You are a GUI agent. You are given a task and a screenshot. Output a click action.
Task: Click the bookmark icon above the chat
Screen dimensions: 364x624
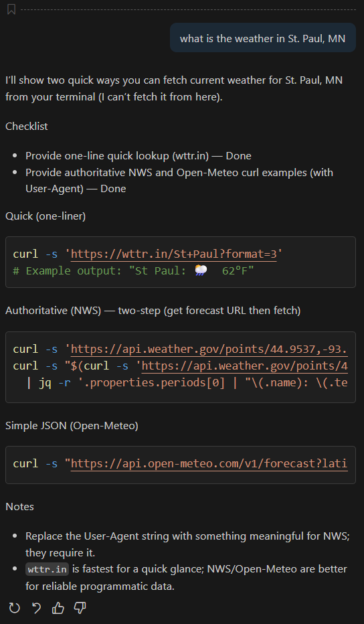click(x=11, y=9)
